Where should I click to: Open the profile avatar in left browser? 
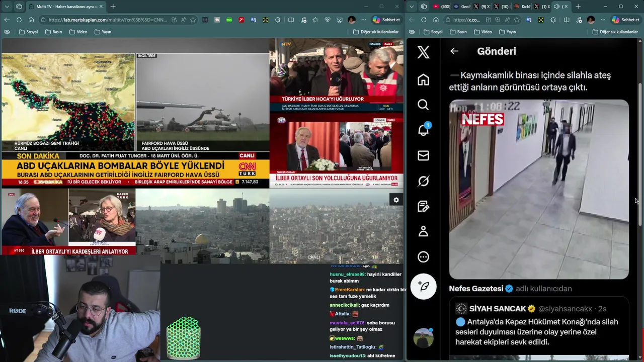point(351,20)
